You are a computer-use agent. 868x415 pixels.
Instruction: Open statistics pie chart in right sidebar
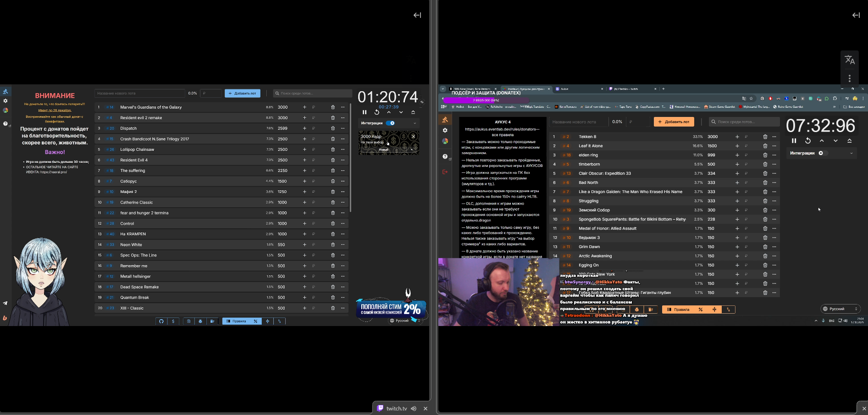tap(445, 141)
